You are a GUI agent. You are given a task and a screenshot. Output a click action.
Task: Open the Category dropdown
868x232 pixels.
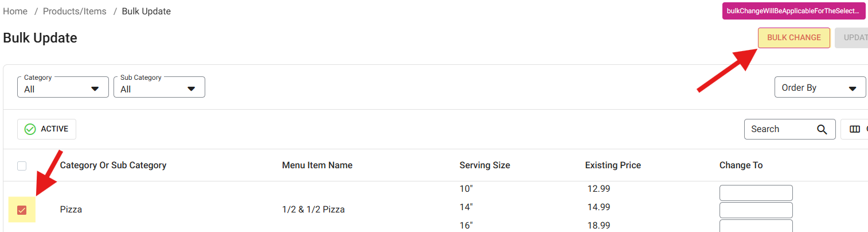pyautogui.click(x=63, y=87)
